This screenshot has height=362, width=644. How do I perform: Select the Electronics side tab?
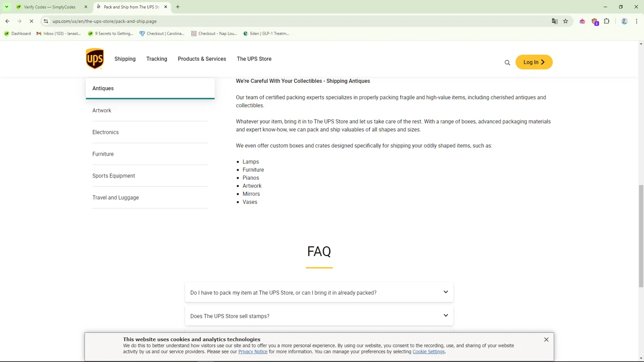[x=150, y=132]
